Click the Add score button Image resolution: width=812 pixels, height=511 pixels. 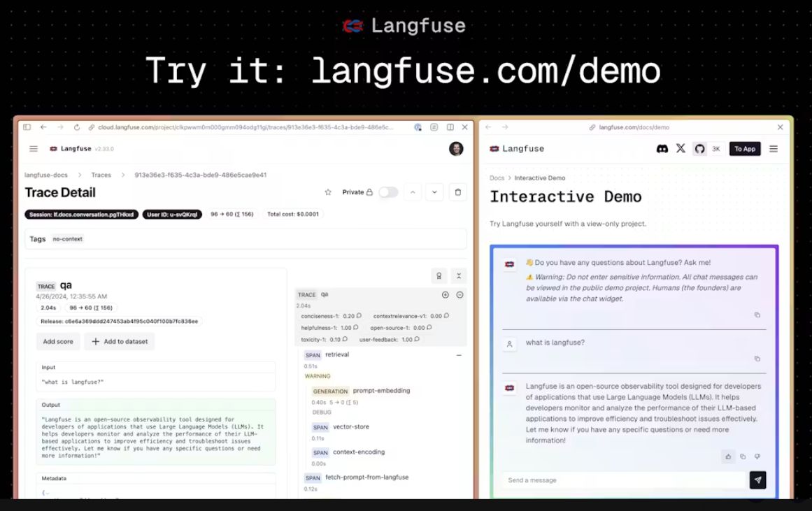pyautogui.click(x=58, y=342)
